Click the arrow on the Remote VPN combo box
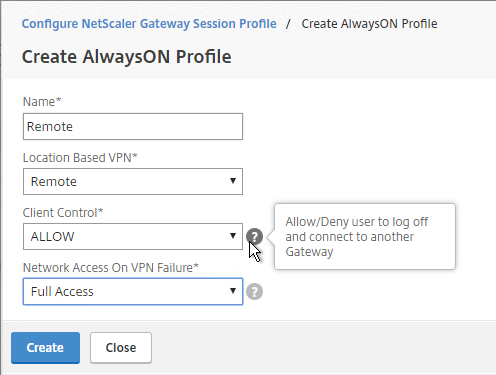496x375 pixels. [x=233, y=181]
